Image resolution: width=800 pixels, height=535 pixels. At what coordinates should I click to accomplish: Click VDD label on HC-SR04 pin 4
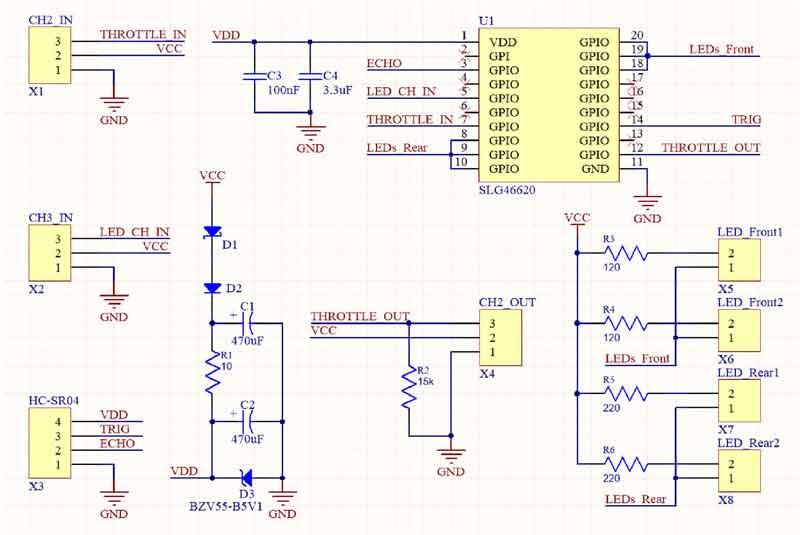tap(114, 414)
